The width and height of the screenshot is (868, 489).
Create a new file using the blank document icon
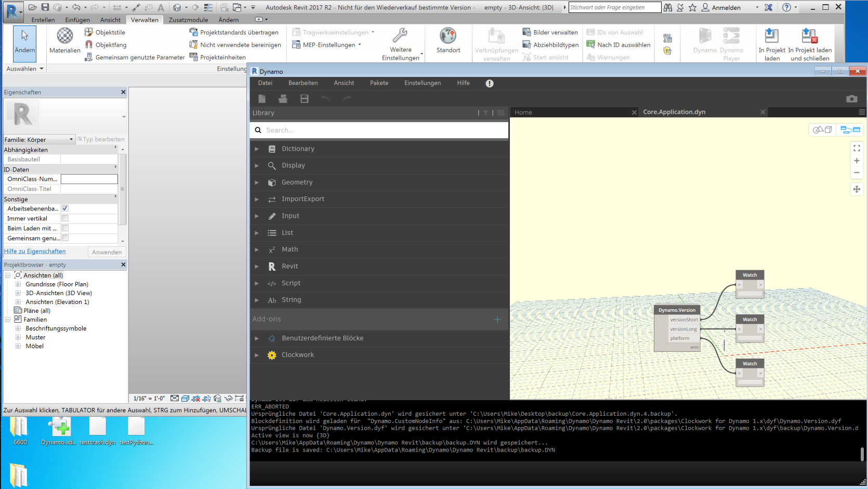point(262,98)
